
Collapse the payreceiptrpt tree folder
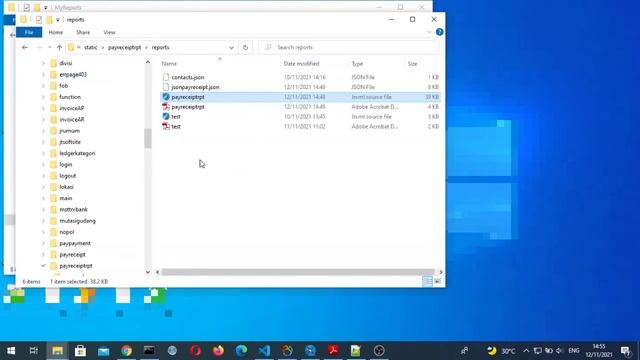point(43,266)
